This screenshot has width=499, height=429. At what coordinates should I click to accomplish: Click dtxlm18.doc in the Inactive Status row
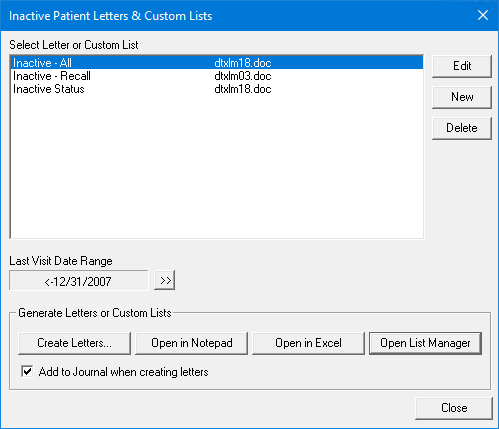[x=243, y=89]
